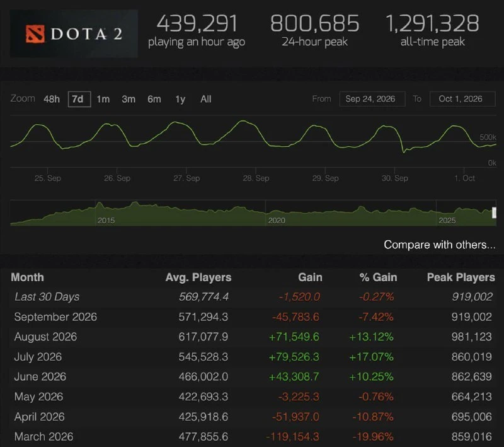This screenshot has width=504, height=447.
Task: Click August 2026 peak value 981,123
Action: point(471,337)
